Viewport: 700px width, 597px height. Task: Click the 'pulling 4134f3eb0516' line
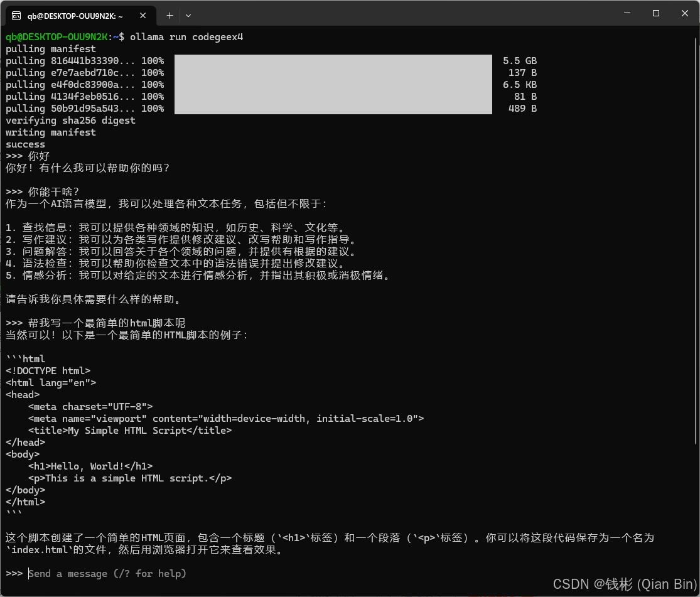(85, 97)
